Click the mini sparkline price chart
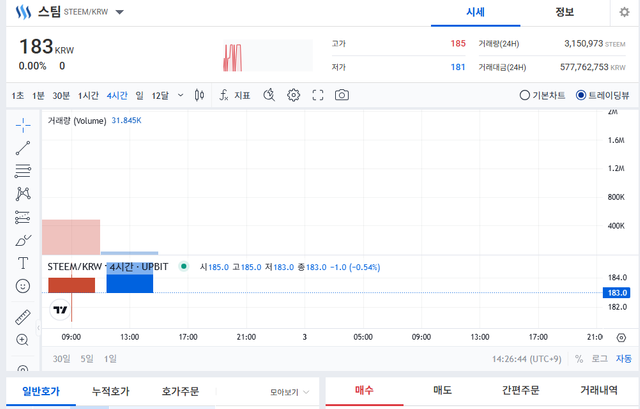640x409 pixels. point(268,56)
